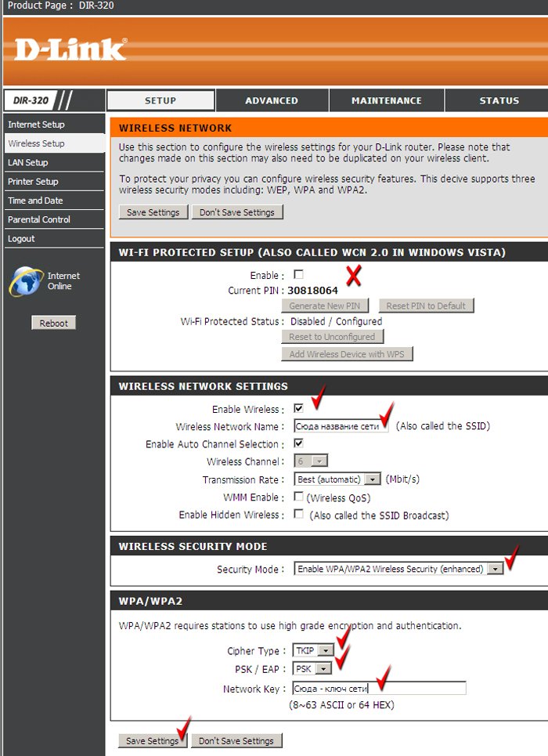The height and width of the screenshot is (756, 548).
Task: Go to the Status tab
Action: pos(499,100)
